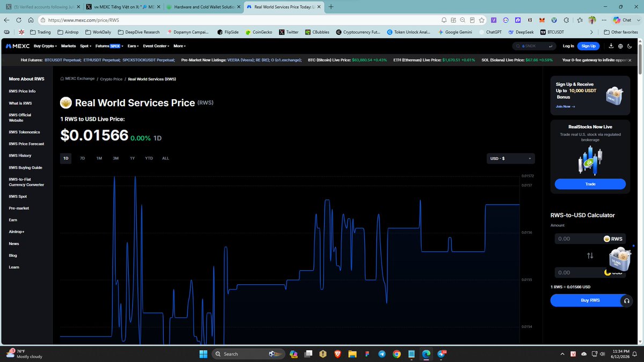This screenshot has height=362, width=644.
Task: Open browser settings three-dots menu
Action: tap(603, 20)
